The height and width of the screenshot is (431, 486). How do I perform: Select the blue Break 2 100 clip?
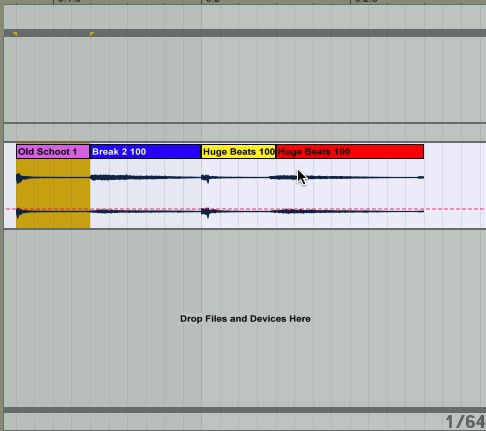click(x=145, y=152)
